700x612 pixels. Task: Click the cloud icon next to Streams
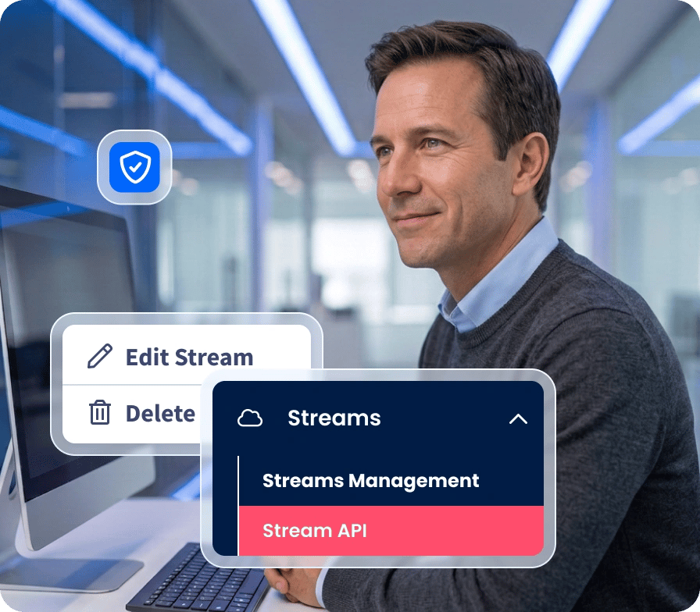(x=250, y=418)
